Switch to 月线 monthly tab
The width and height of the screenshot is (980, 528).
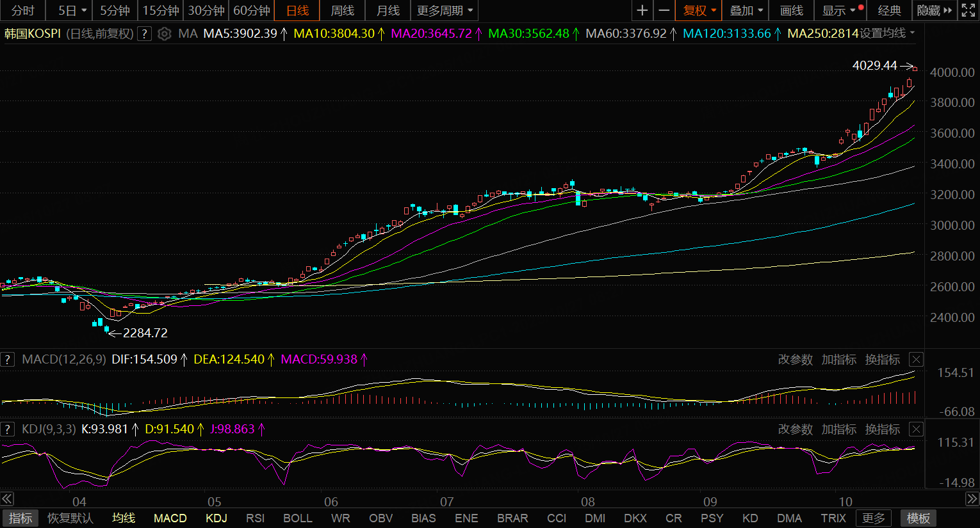388,11
